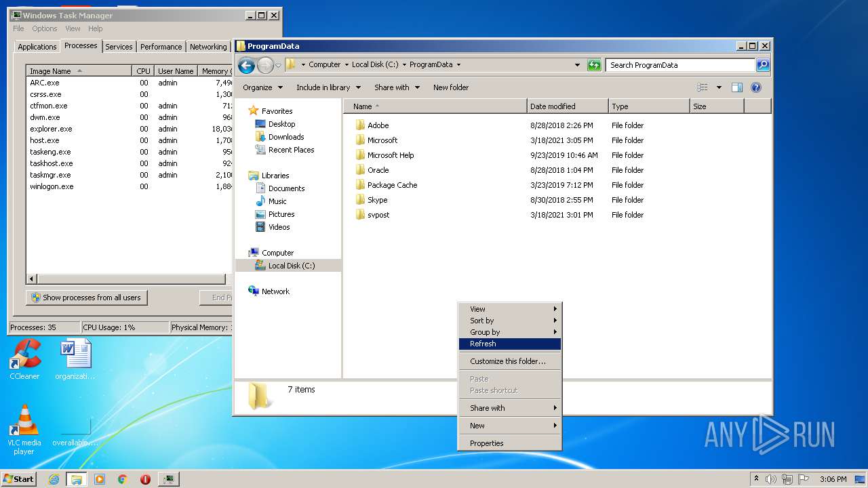Click the Chrome taskbar icon
Viewport: 868px width, 488px height.
coord(122,479)
